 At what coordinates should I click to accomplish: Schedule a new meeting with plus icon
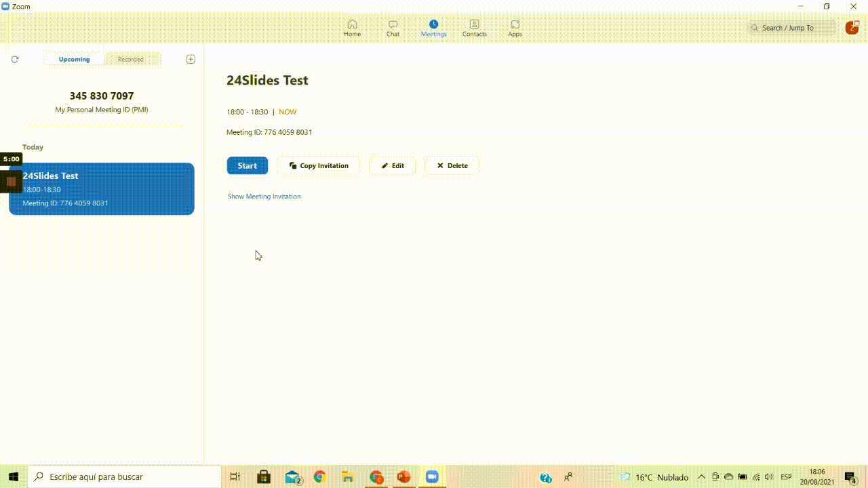coord(191,59)
